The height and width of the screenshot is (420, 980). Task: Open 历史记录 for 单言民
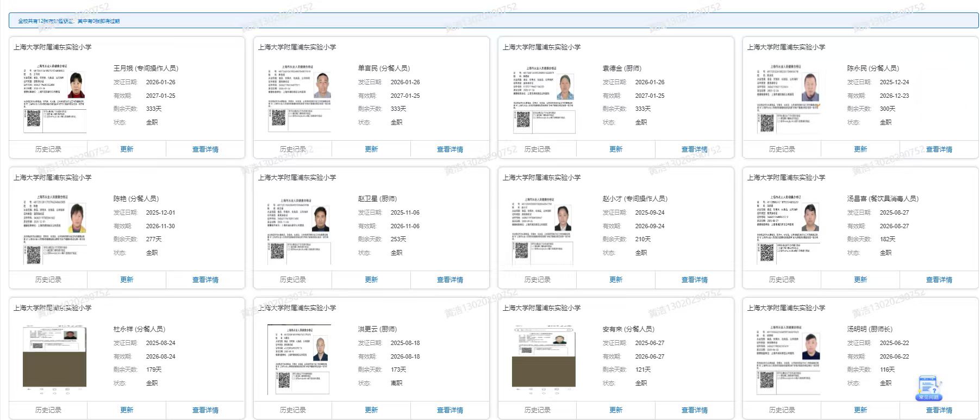click(x=293, y=149)
